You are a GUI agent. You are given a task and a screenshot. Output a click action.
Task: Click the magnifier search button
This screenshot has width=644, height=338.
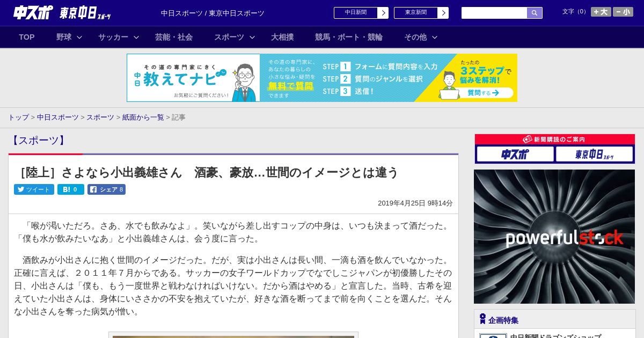[535, 13]
